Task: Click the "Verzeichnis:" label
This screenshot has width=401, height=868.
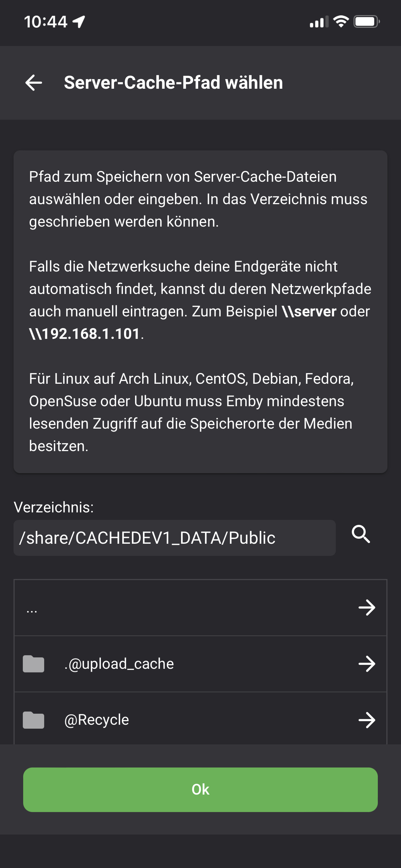Action: (x=54, y=507)
